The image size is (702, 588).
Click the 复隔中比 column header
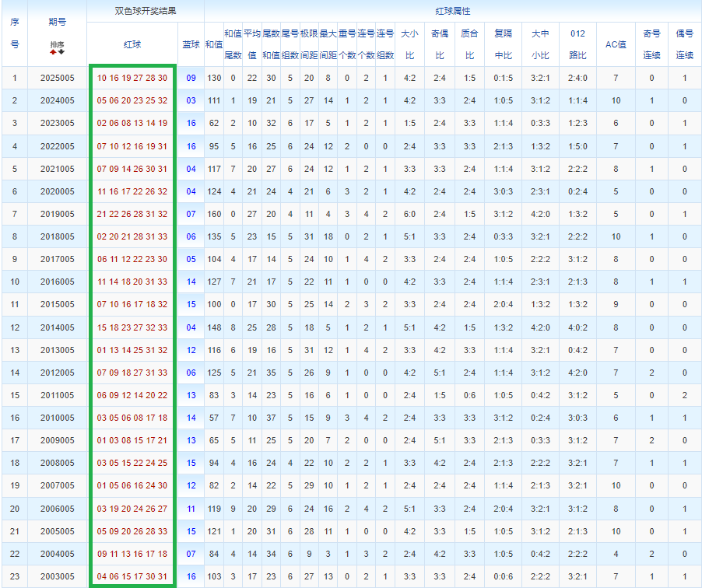coord(504,45)
